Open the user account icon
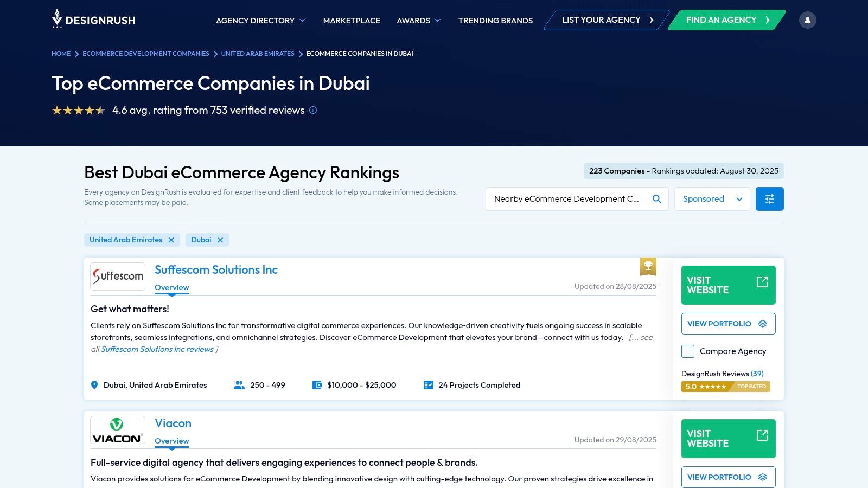 click(808, 20)
